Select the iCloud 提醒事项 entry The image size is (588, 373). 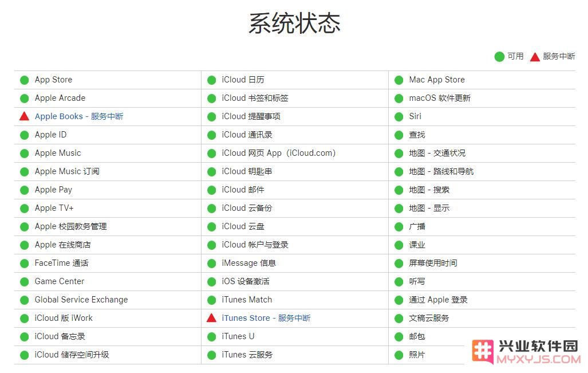click(x=251, y=116)
